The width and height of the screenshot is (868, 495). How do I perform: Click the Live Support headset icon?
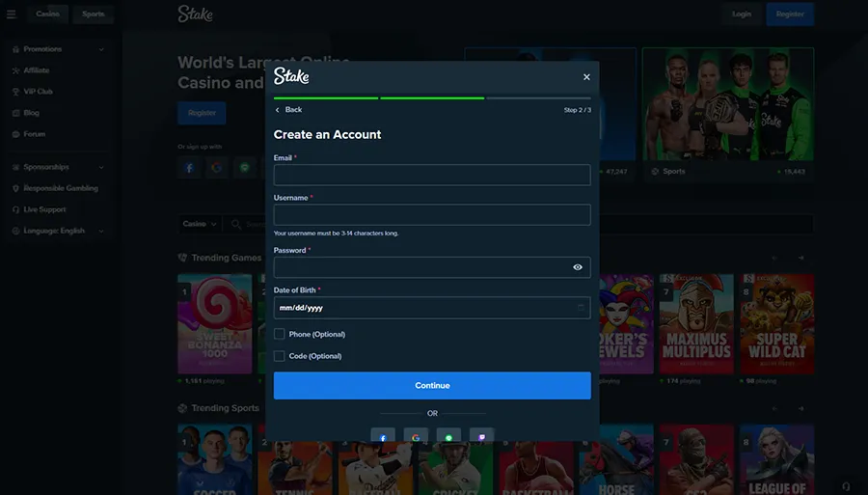(x=15, y=209)
